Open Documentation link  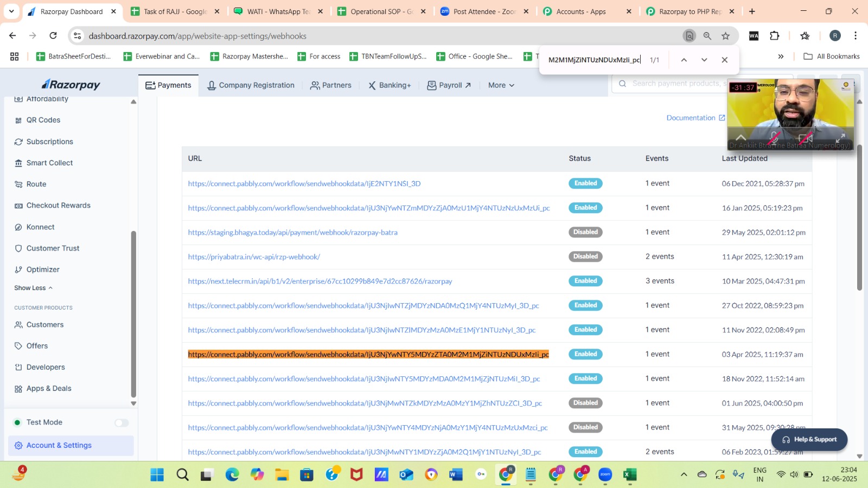[695, 118]
